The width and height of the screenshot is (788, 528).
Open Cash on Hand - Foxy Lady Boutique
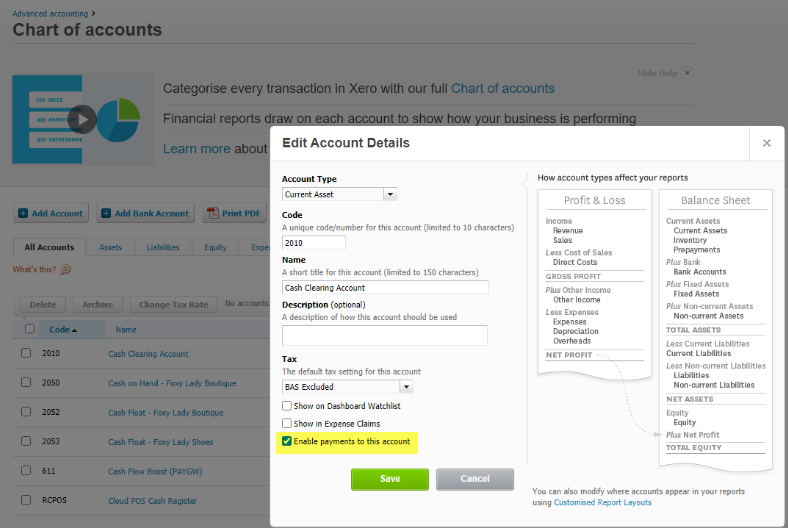click(172, 383)
